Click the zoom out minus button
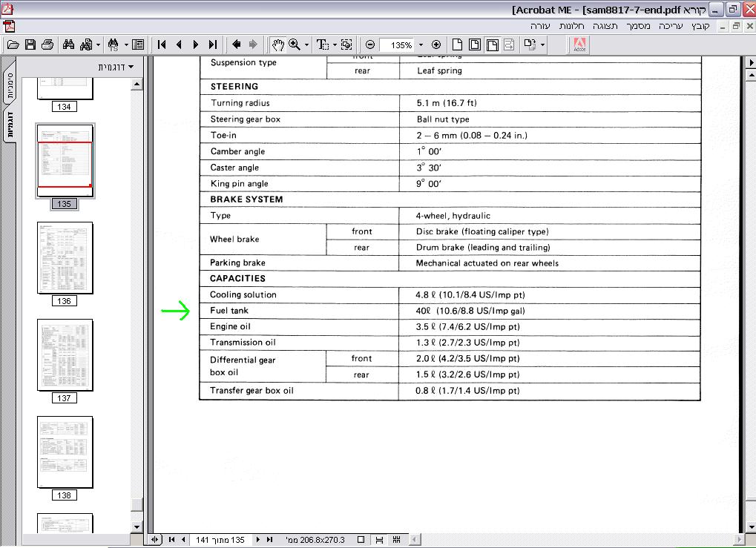Image resolution: width=756 pixels, height=548 pixels. (370, 45)
